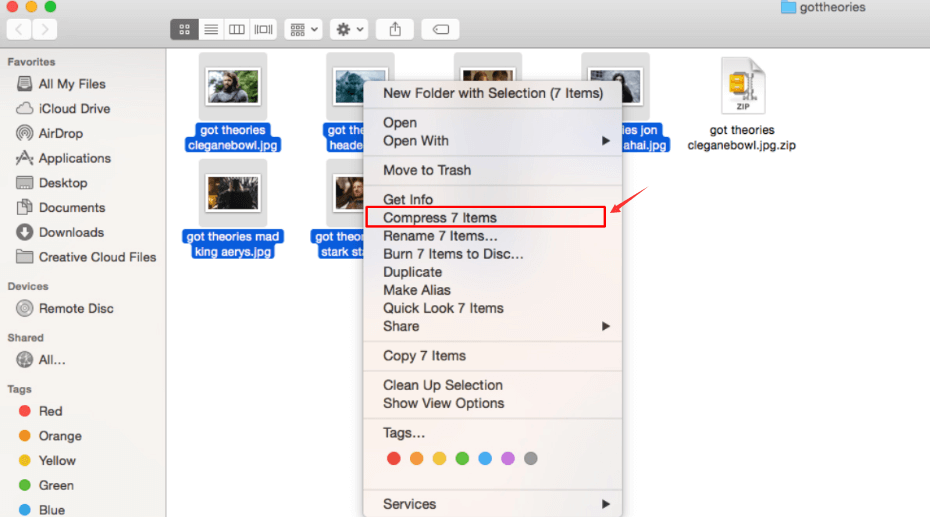Screen dimensions: 930x517
Task: Click the Share toolbar icon
Action: click(394, 30)
